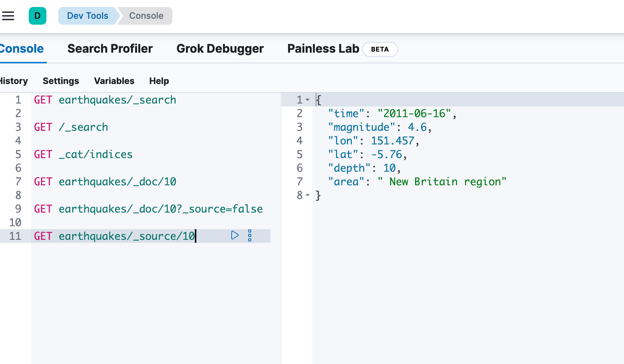Select the Console tab
The height and width of the screenshot is (364, 624).
21,49
